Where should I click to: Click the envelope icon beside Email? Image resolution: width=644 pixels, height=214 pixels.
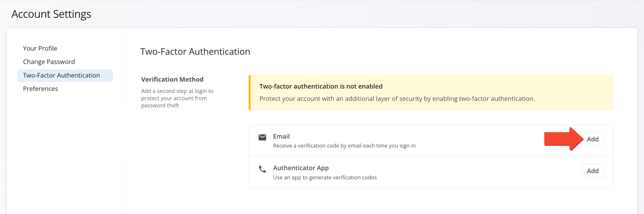coord(262,137)
